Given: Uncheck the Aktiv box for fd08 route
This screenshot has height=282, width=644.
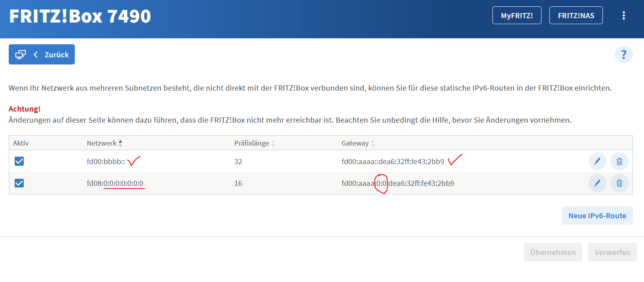Looking at the screenshot, I should (19, 183).
